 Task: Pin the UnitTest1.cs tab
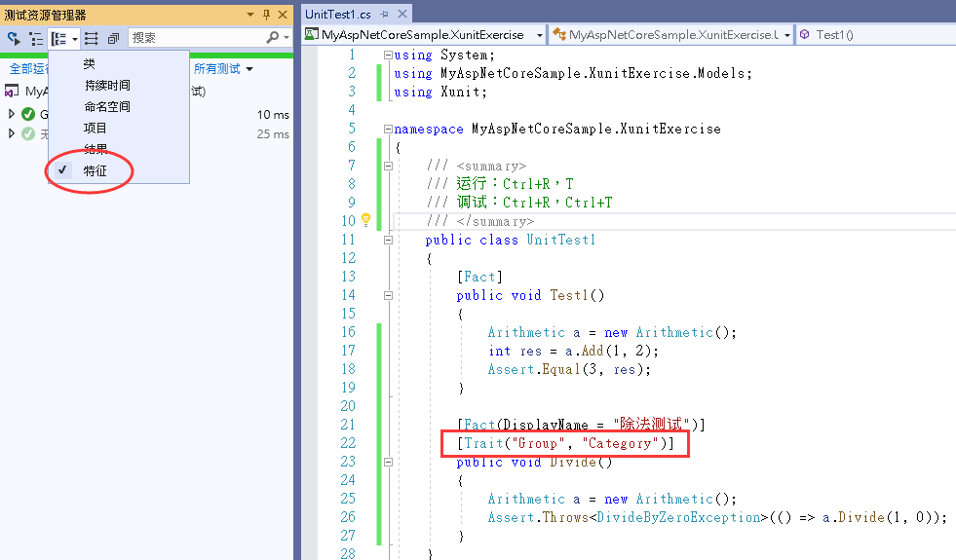tap(384, 14)
